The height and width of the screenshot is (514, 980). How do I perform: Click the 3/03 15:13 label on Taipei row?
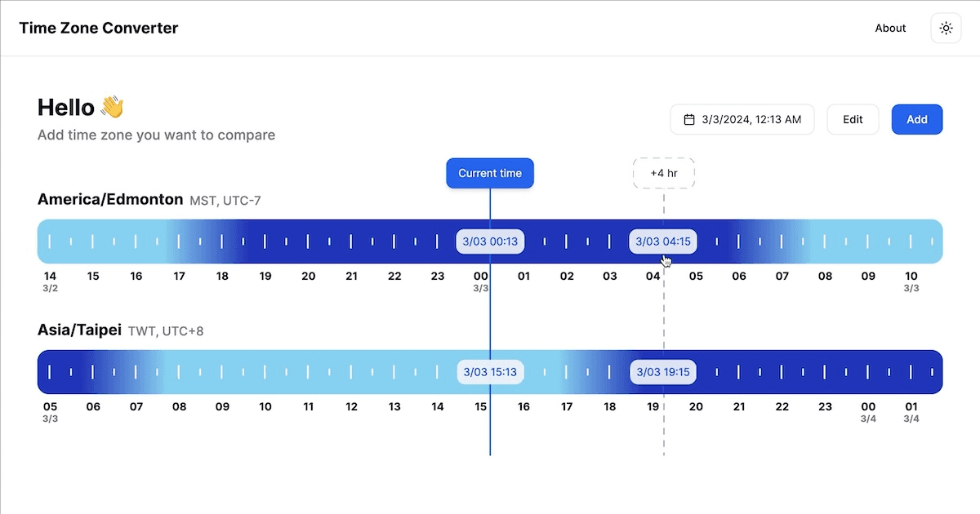(x=490, y=372)
